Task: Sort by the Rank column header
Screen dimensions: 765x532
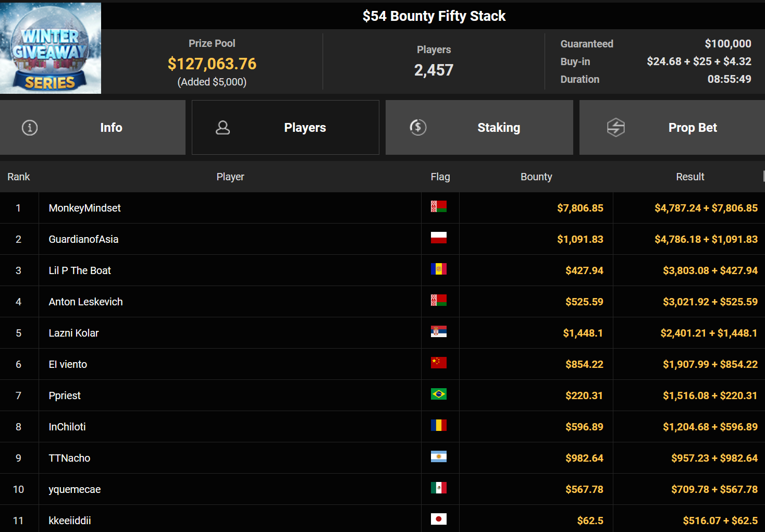Action: 19,177
